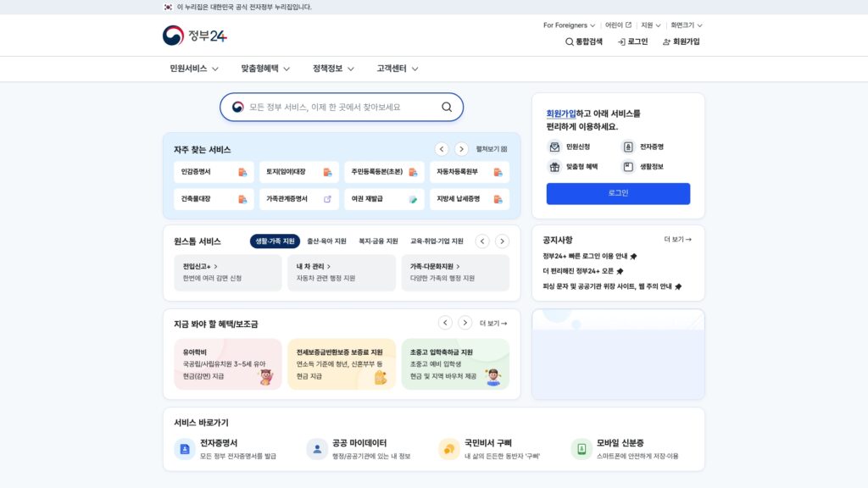Select the 복지·금융 지원 tab
This screenshot has width=868, height=488.
coord(378,241)
